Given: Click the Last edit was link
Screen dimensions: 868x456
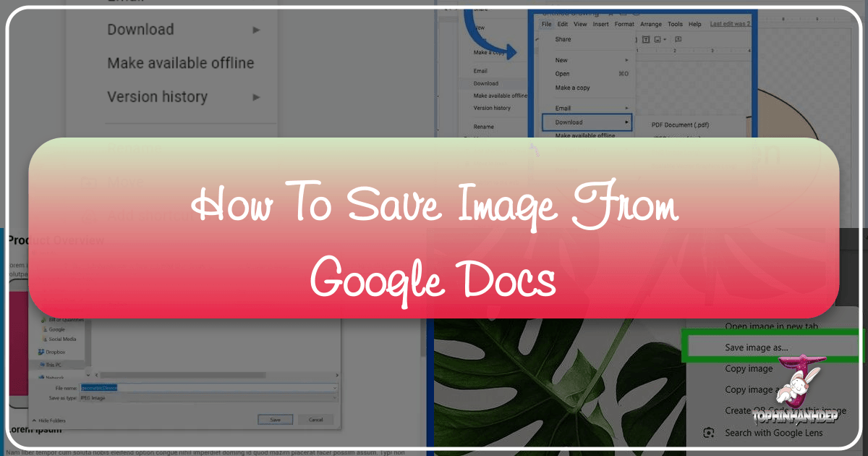Looking at the screenshot, I should pyautogui.click(x=732, y=23).
